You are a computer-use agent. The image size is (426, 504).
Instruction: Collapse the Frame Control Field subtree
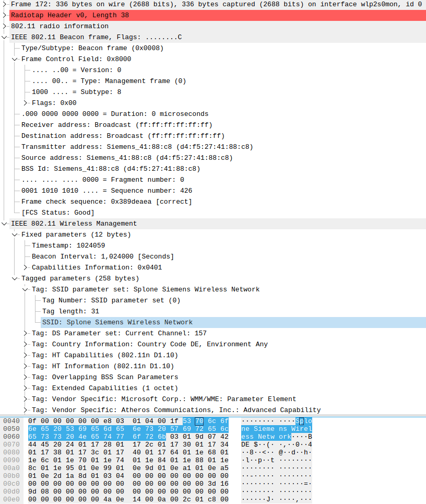(15, 58)
